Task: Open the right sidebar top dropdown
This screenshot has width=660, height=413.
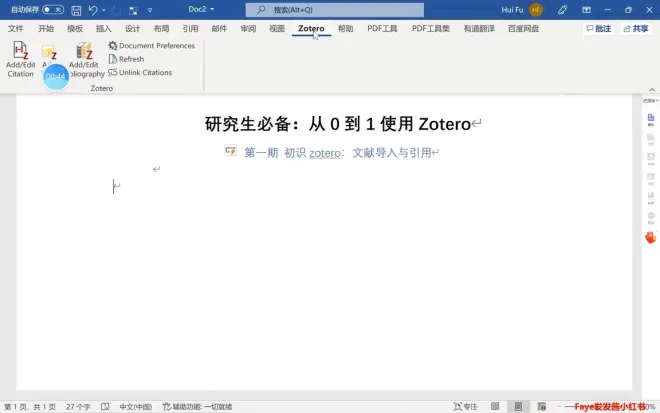Action: tap(650, 101)
